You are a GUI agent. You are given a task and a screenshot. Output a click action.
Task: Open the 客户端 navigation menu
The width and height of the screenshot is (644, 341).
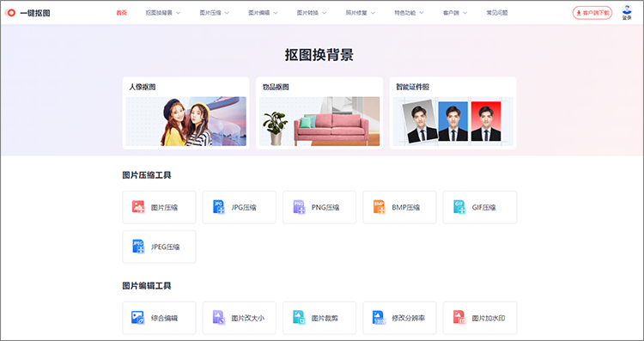454,13
